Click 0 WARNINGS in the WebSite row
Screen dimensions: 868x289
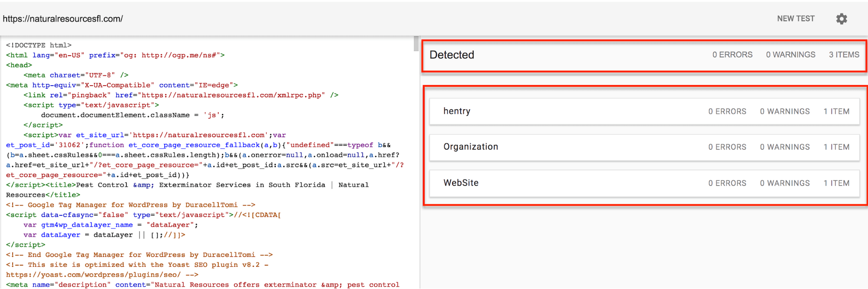(x=785, y=183)
